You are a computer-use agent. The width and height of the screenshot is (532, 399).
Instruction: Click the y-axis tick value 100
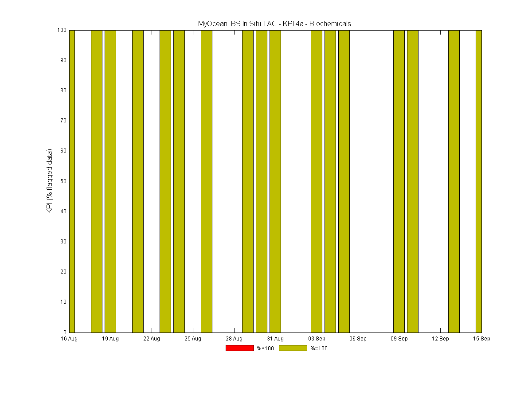tap(62, 30)
